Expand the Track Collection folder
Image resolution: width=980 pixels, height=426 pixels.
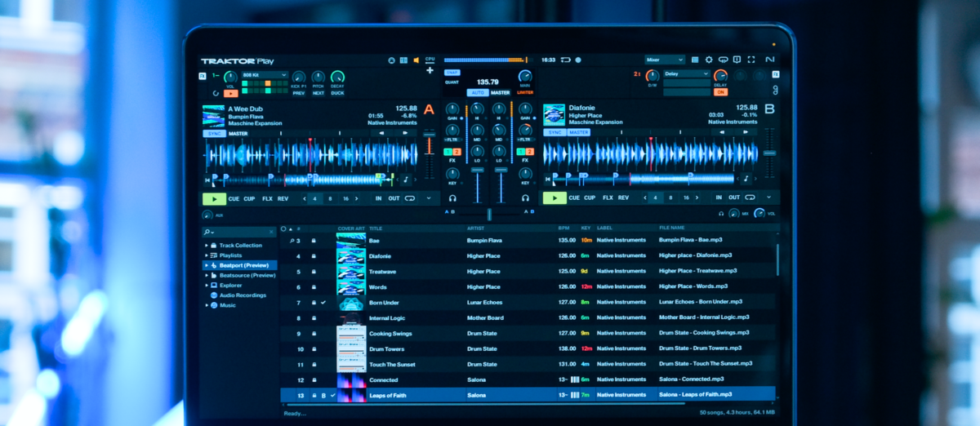pyautogui.click(x=207, y=245)
